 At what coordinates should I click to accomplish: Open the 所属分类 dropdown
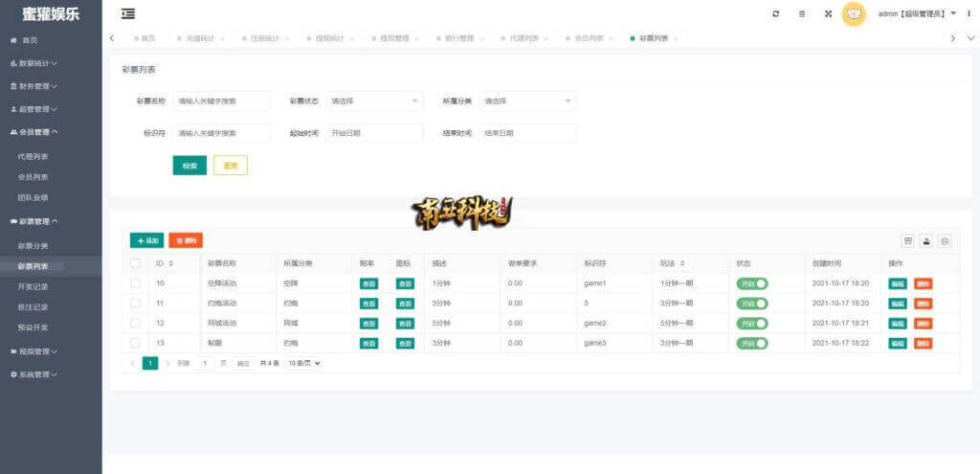(527, 101)
